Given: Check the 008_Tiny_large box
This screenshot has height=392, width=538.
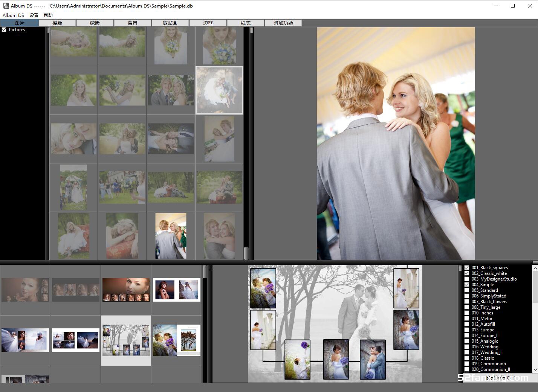Looking at the screenshot, I should 467,307.
